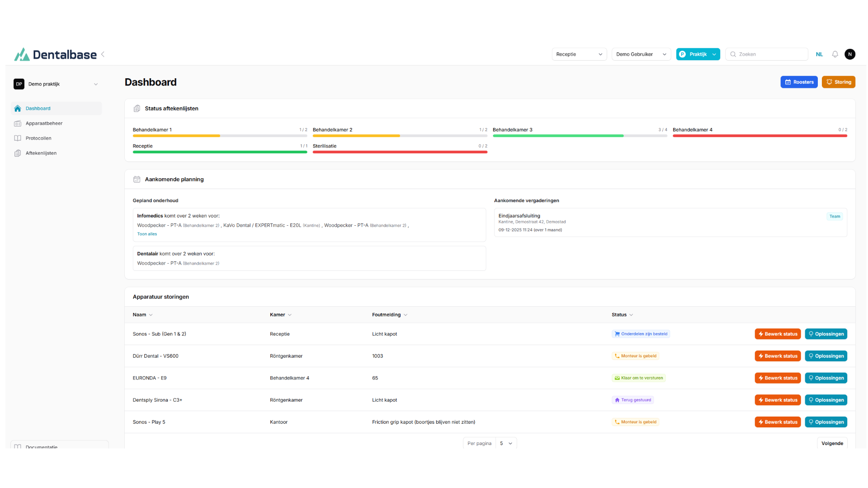Click the Behandelkamer 3 progress bar
Image resolution: width=868 pixels, height=488 pixels.
pyautogui.click(x=580, y=136)
